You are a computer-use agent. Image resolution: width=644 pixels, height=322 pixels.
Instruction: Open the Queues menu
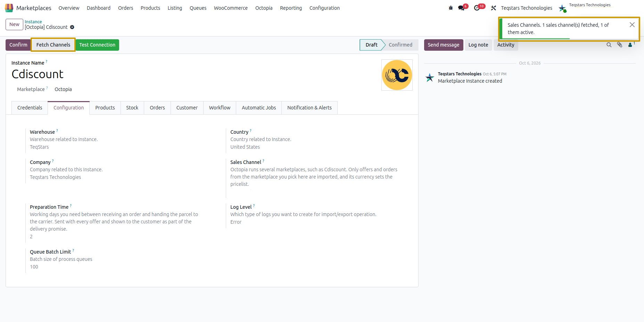pyautogui.click(x=198, y=8)
